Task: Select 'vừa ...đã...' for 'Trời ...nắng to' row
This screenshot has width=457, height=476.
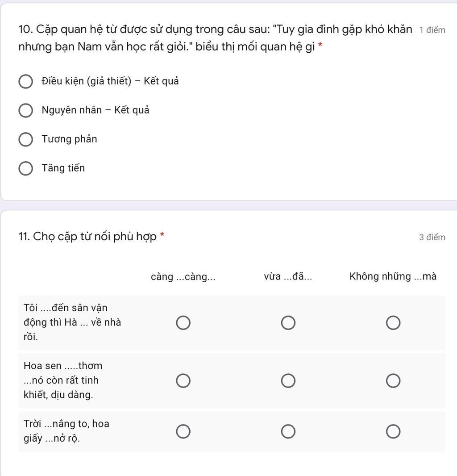Action: (x=288, y=431)
